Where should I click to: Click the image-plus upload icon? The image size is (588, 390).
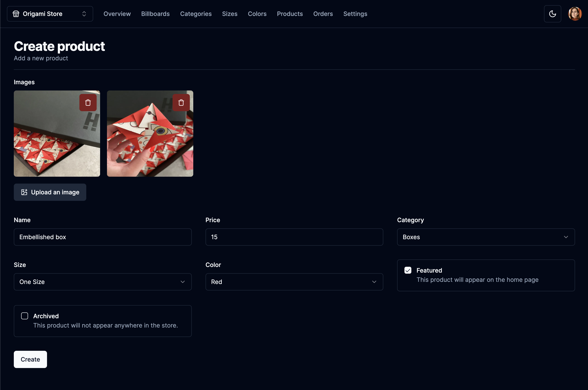[x=24, y=192]
